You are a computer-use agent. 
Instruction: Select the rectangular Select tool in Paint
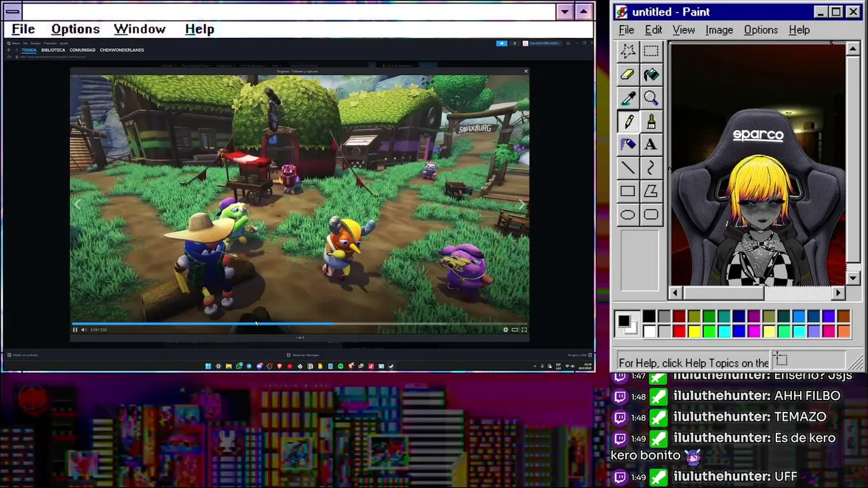click(651, 51)
